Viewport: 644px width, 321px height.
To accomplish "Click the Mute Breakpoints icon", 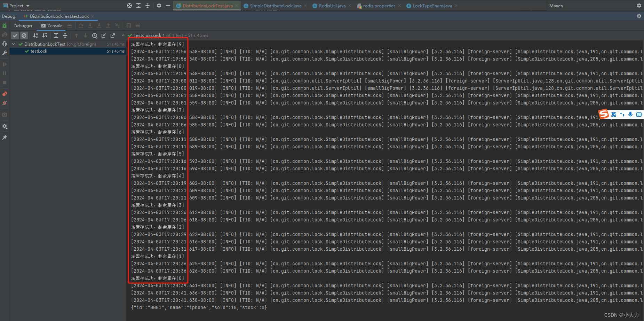I will click(5, 103).
